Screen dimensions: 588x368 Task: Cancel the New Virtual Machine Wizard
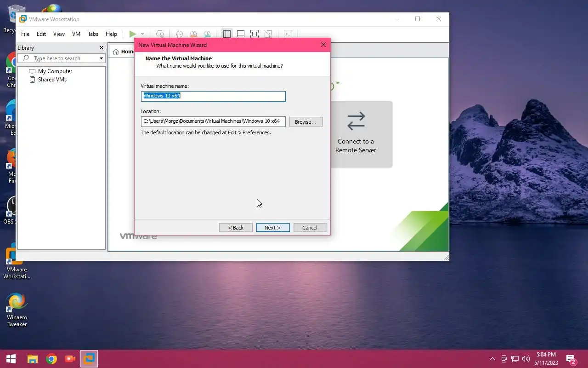(x=310, y=228)
